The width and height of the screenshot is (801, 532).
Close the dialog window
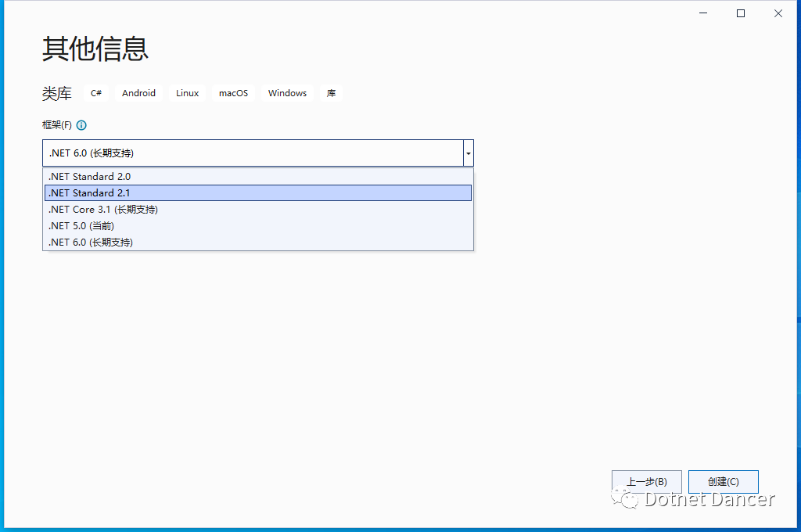(x=778, y=13)
